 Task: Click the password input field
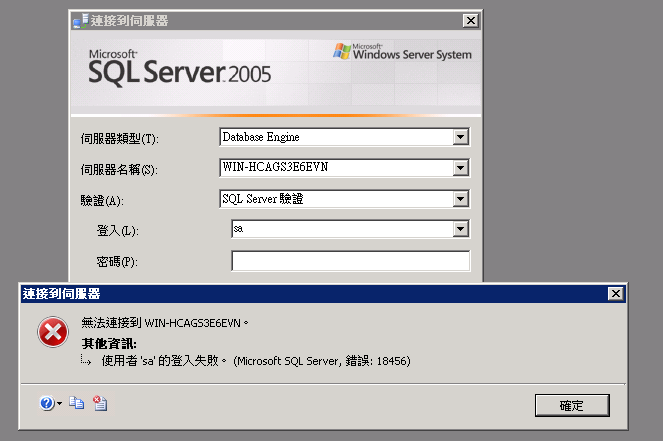(351, 260)
